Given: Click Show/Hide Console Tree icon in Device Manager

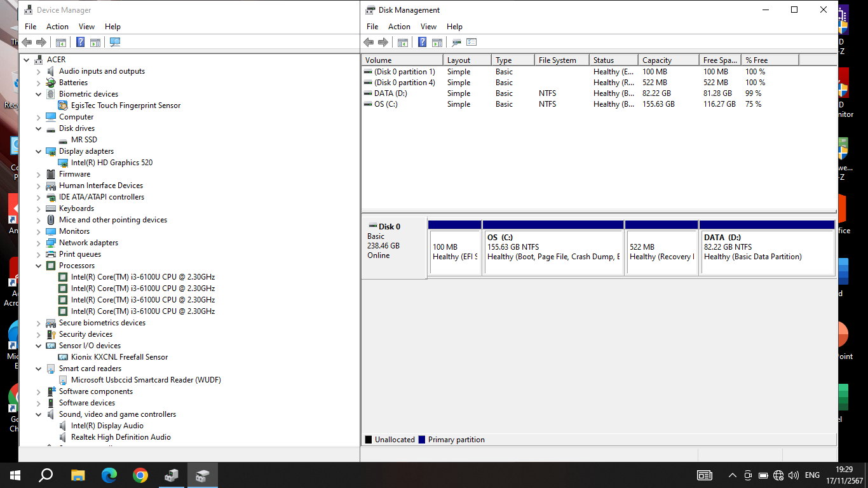Looking at the screenshot, I should pos(61,43).
